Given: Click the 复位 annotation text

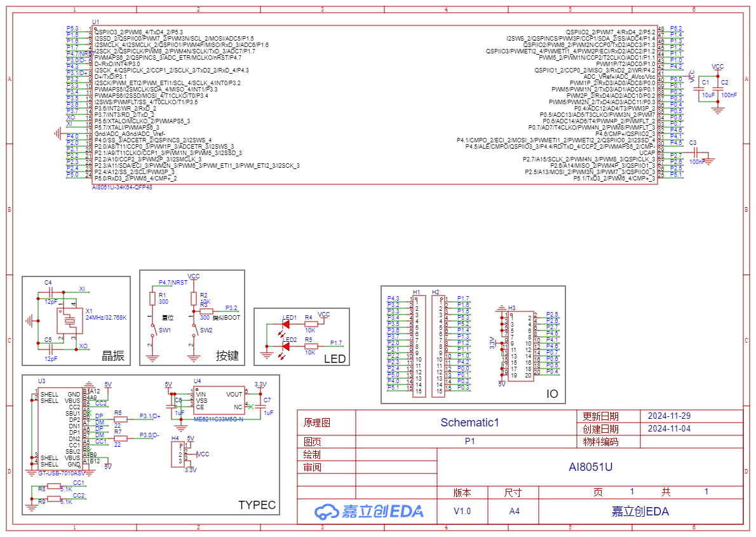Looking at the screenshot, I should pyautogui.click(x=167, y=318).
